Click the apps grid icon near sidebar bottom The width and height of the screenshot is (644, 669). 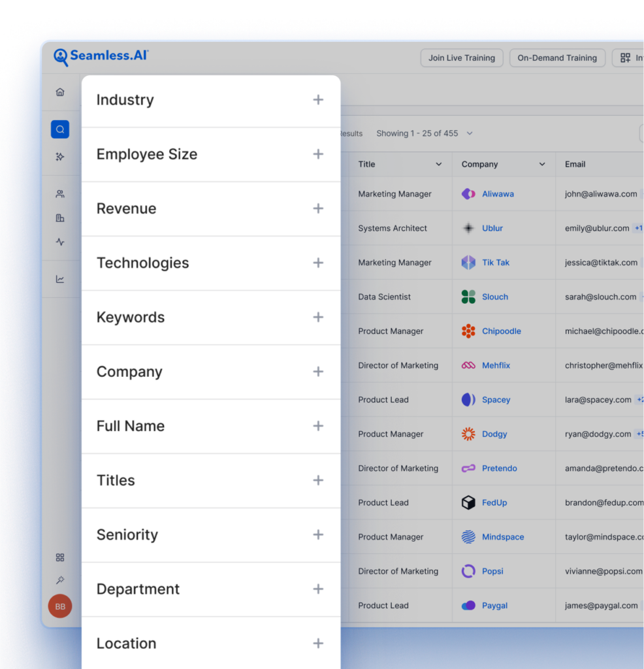tap(60, 557)
